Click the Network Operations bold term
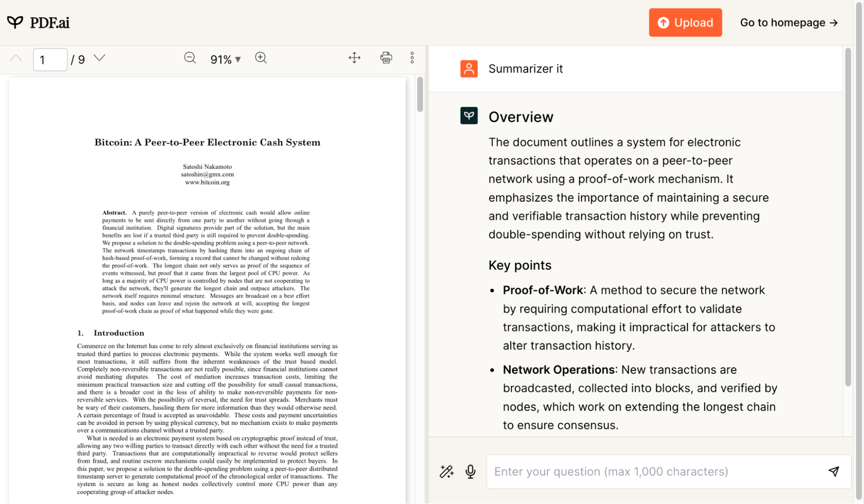 [559, 370]
